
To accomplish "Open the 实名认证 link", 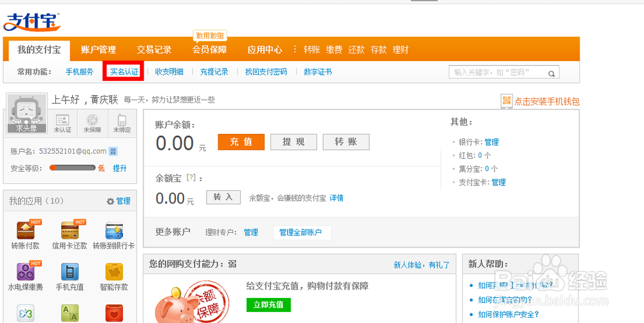I will click(124, 72).
